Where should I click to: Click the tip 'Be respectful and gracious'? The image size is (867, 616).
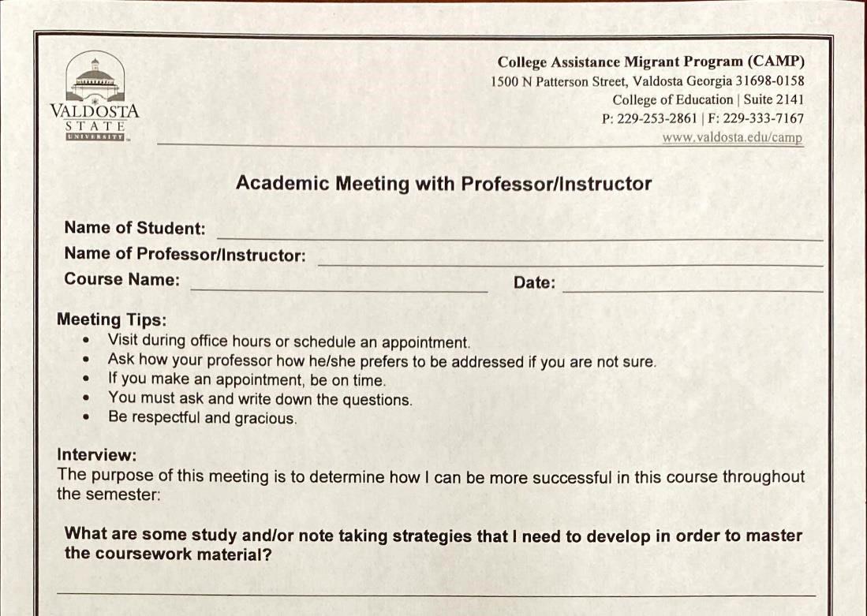click(x=203, y=417)
